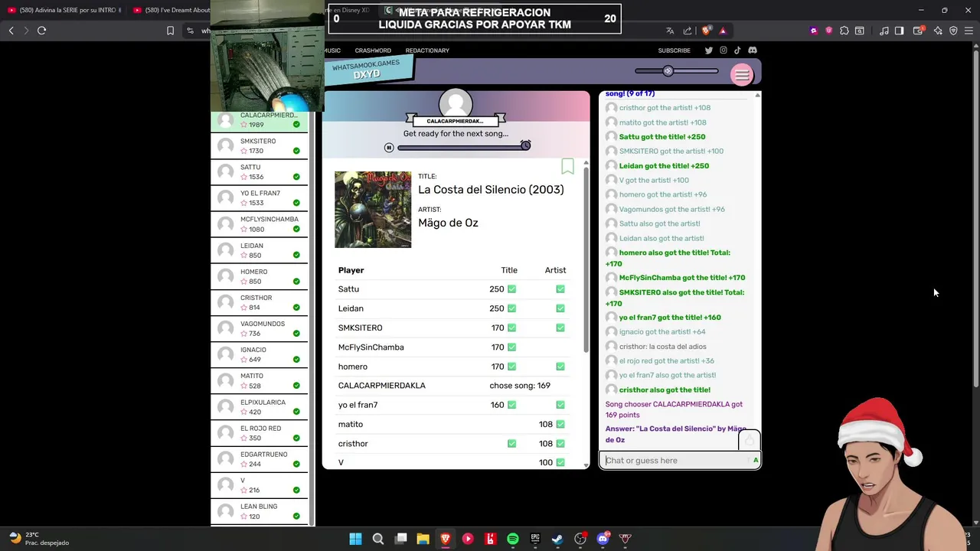This screenshot has width=980, height=551.
Task: Select player SMKSITERO in the leaderboard
Action: pyautogui.click(x=260, y=145)
